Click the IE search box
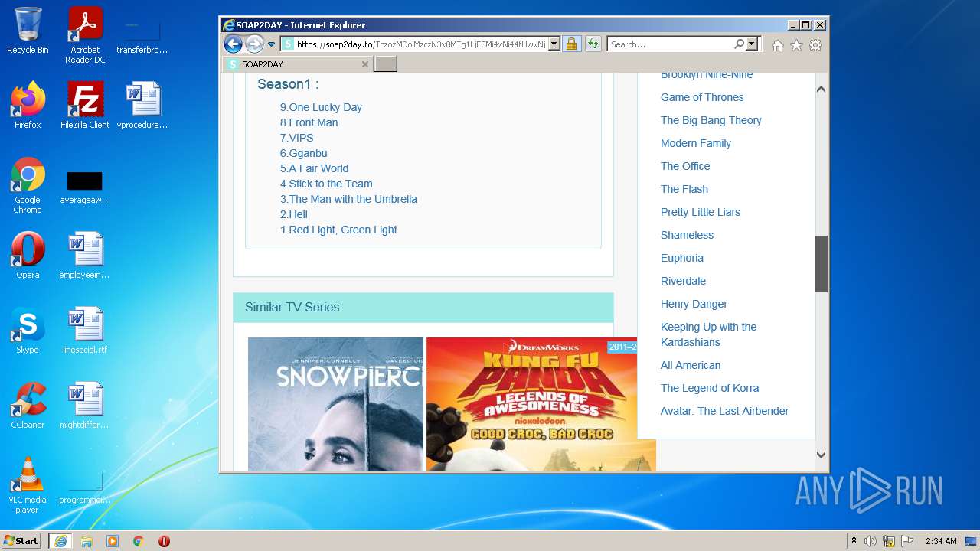The width and height of the screenshot is (980, 551). (671, 44)
